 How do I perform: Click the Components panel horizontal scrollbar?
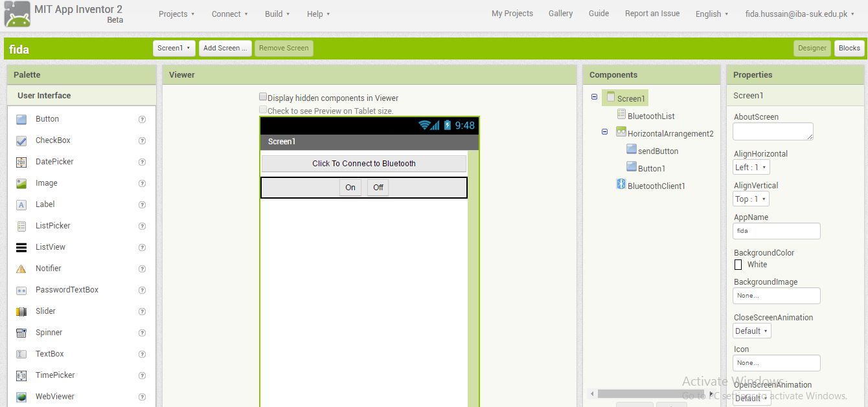pyautogui.click(x=652, y=393)
